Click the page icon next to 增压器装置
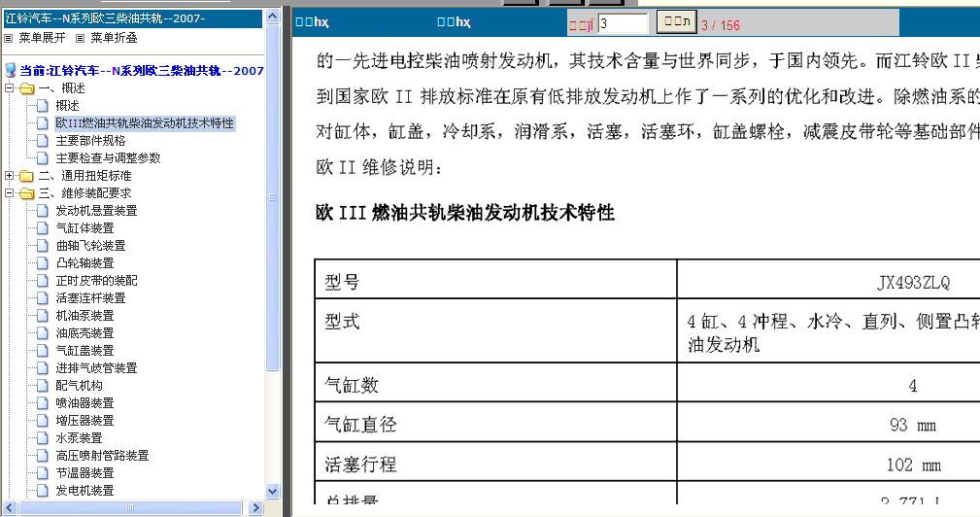This screenshot has height=517, width=980. point(43,421)
